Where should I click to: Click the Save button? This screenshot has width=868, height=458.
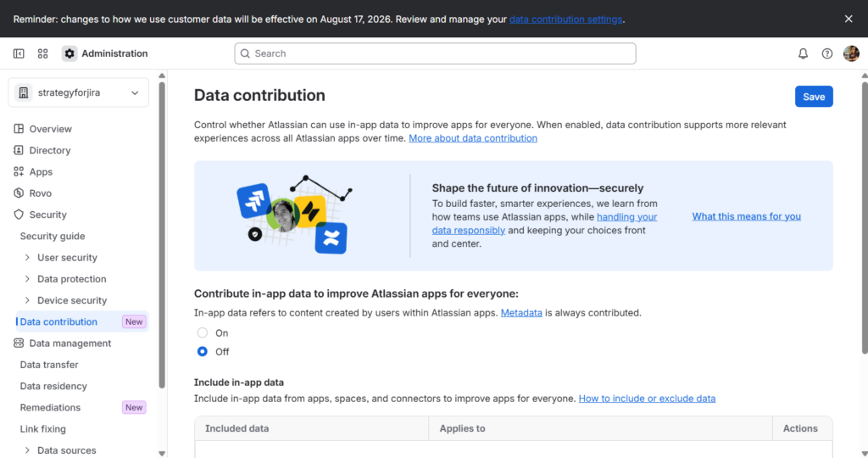pos(814,97)
